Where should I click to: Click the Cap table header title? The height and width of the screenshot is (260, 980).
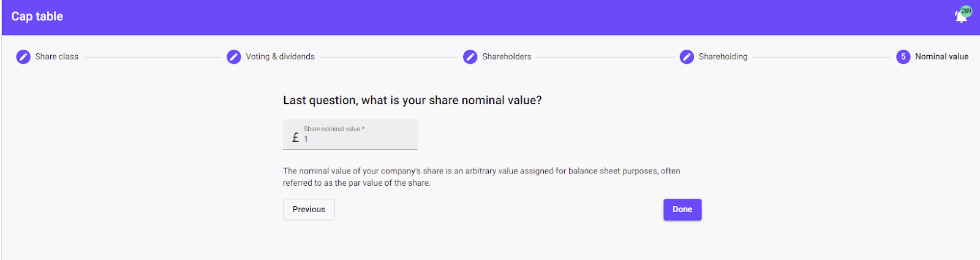tap(37, 17)
